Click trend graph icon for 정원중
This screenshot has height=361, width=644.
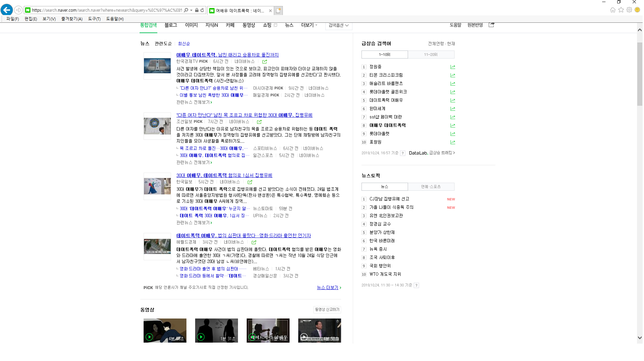pyautogui.click(x=453, y=67)
